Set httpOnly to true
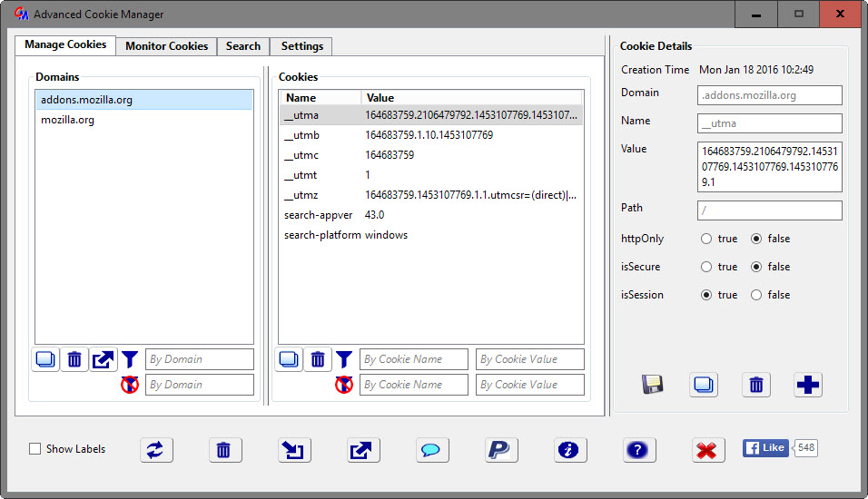 706,239
